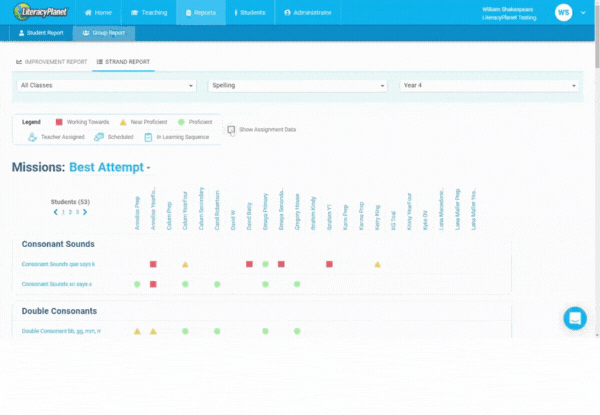Go to next students page arrow
This screenshot has width=600, height=415.
coord(85,212)
